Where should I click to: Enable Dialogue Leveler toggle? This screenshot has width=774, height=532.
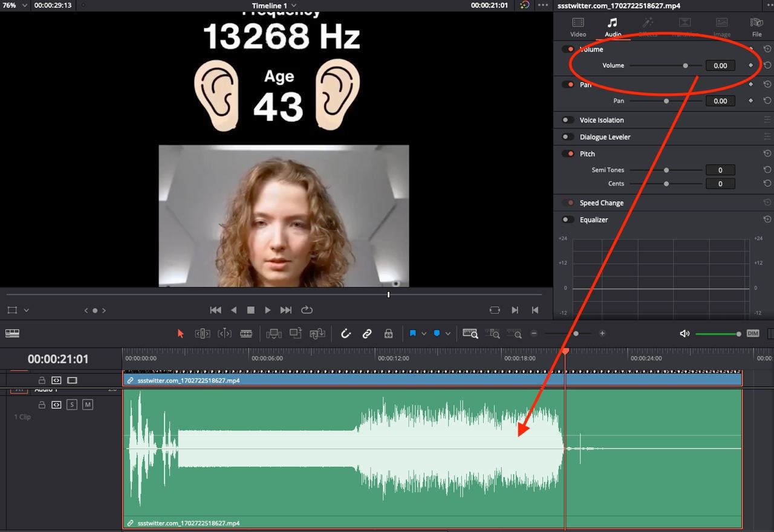pyautogui.click(x=568, y=137)
